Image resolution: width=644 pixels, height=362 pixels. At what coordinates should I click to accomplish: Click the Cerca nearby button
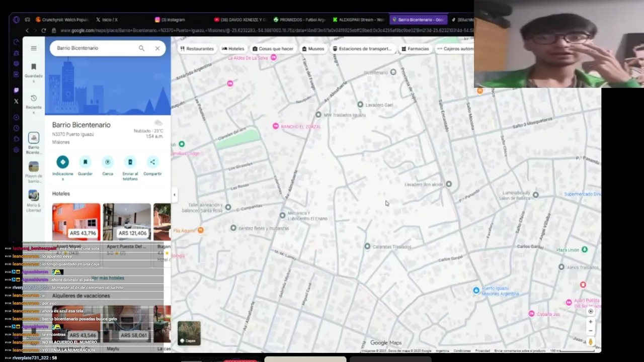click(108, 162)
